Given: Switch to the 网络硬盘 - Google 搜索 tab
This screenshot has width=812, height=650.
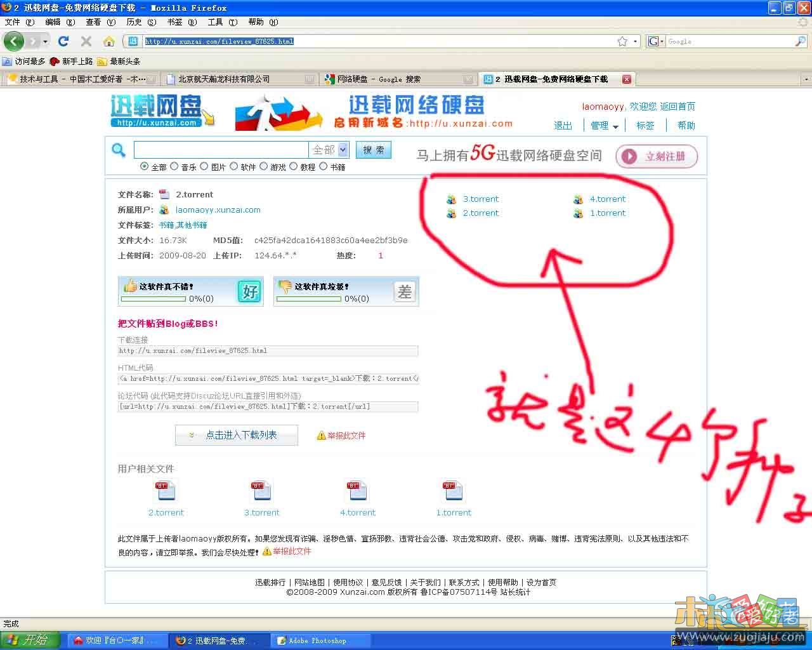Looking at the screenshot, I should 398,79.
